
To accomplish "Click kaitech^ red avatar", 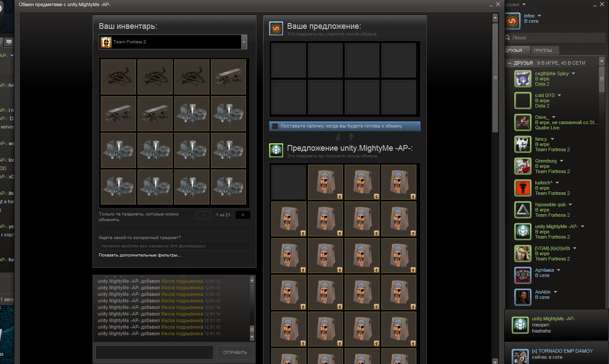I will pos(522,188).
